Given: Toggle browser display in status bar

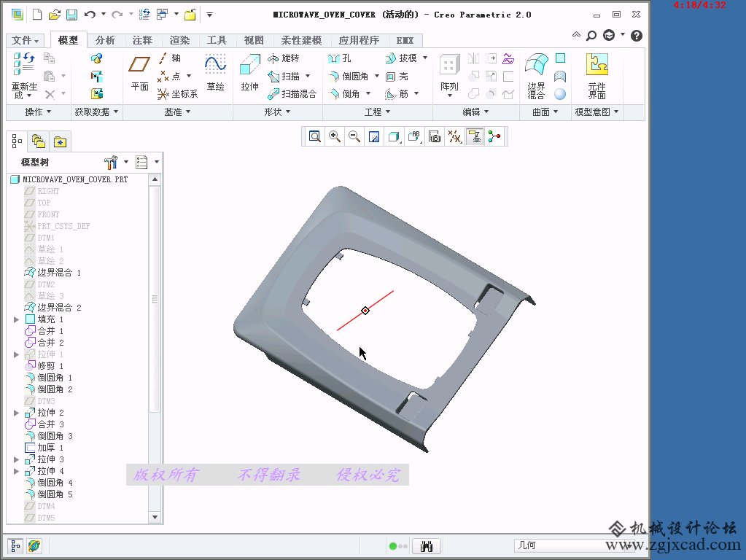Looking at the screenshot, I should click(x=34, y=545).
